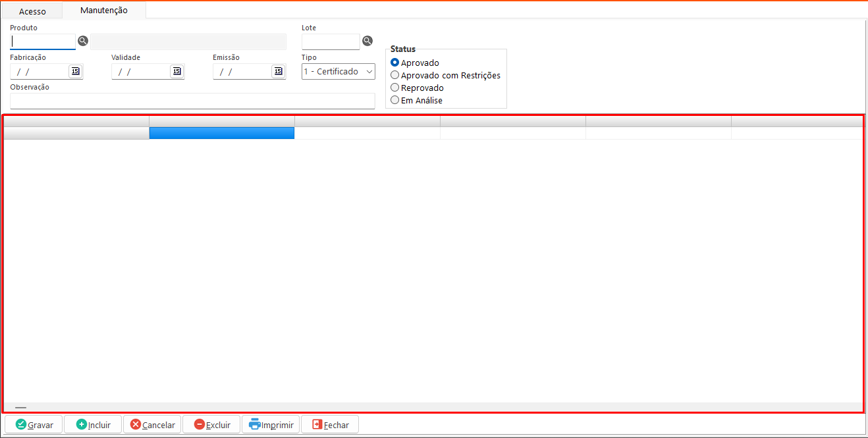
Task: Click the Lote search magnifier icon
Action: (x=367, y=41)
